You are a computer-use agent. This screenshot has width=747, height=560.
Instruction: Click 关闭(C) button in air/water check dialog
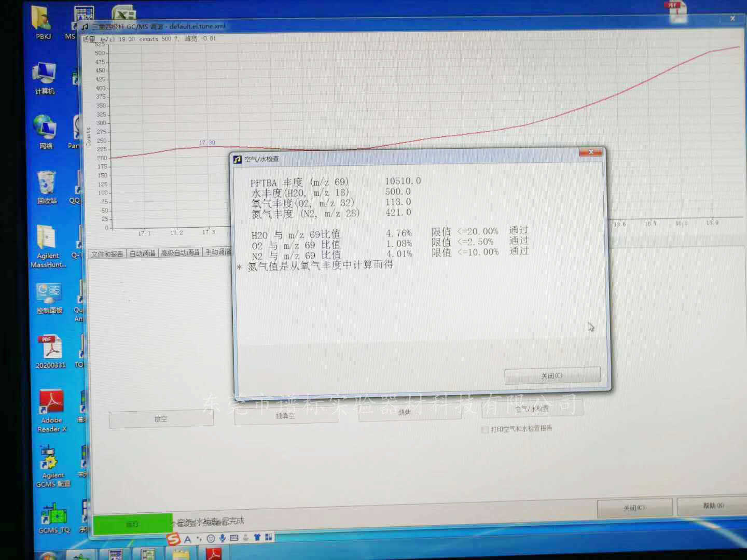[x=552, y=376]
